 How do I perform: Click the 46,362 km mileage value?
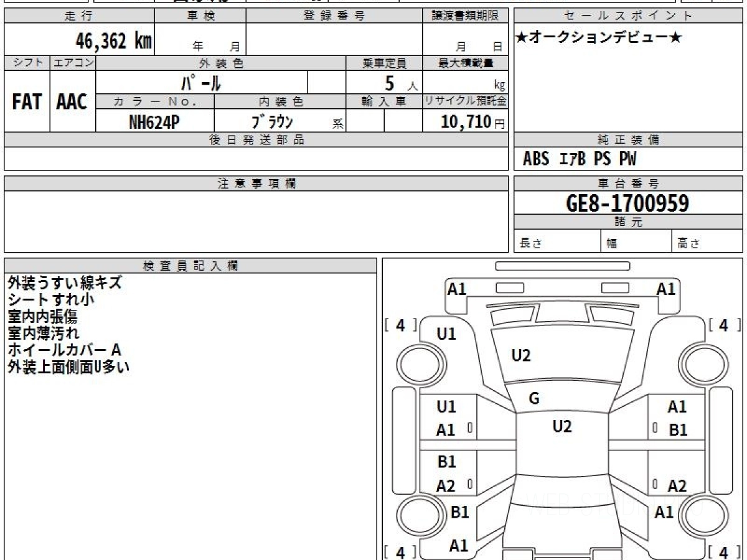coord(113,42)
